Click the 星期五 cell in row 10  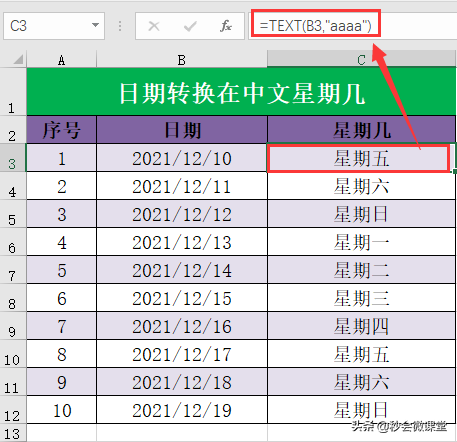[361, 354]
